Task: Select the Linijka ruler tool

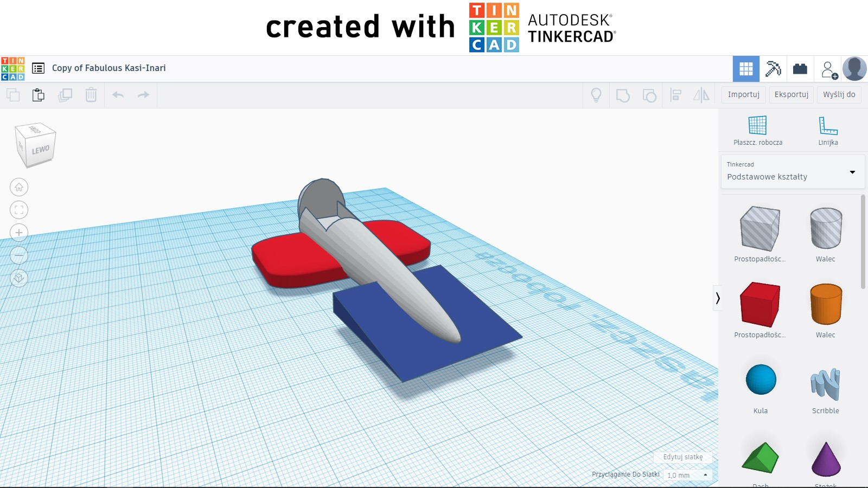Action: point(828,131)
